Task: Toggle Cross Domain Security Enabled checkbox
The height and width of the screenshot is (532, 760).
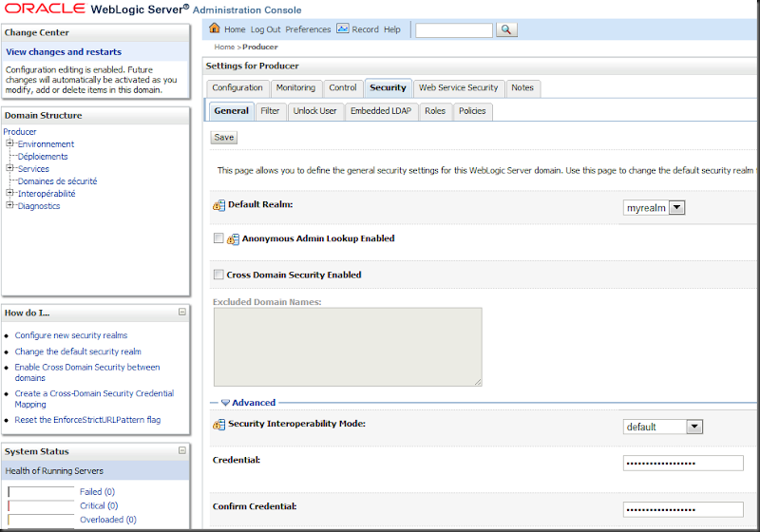Action: pyautogui.click(x=218, y=275)
